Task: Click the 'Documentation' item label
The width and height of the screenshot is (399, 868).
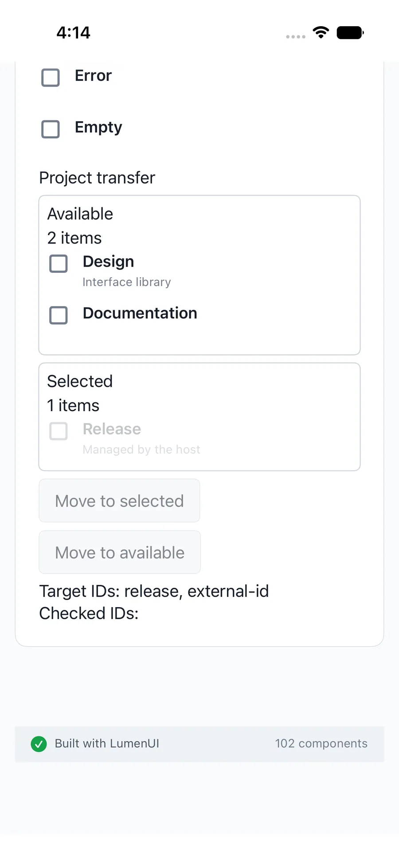Action: 140,313
